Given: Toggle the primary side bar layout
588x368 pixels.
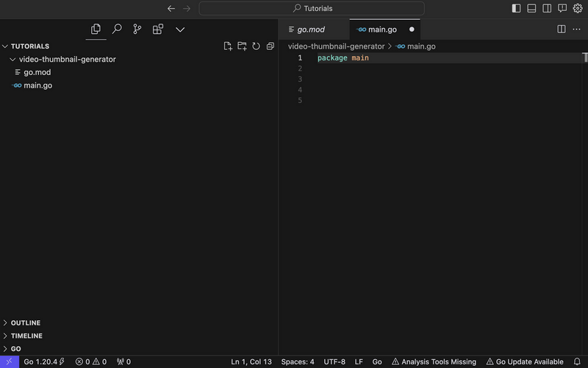Looking at the screenshot, I should 516,9.
